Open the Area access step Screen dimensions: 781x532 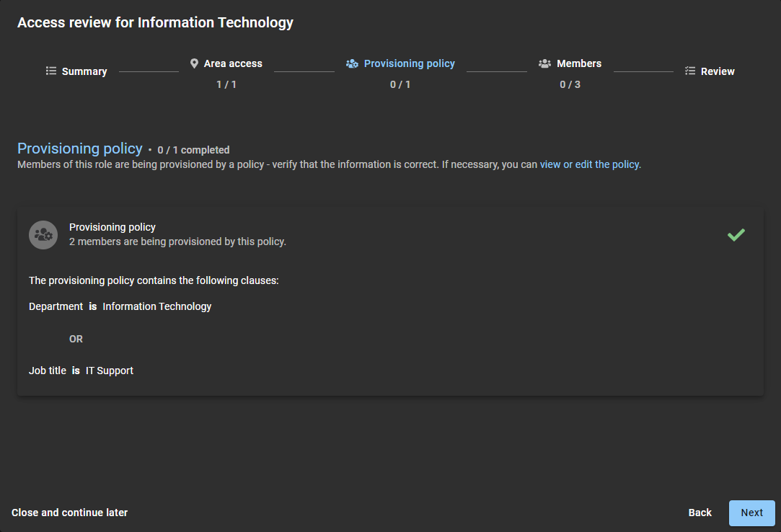click(233, 63)
